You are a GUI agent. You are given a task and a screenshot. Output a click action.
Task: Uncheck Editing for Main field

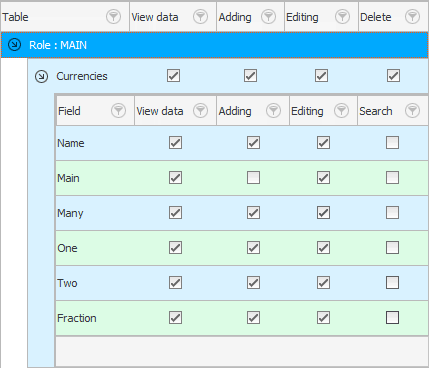pos(323,178)
